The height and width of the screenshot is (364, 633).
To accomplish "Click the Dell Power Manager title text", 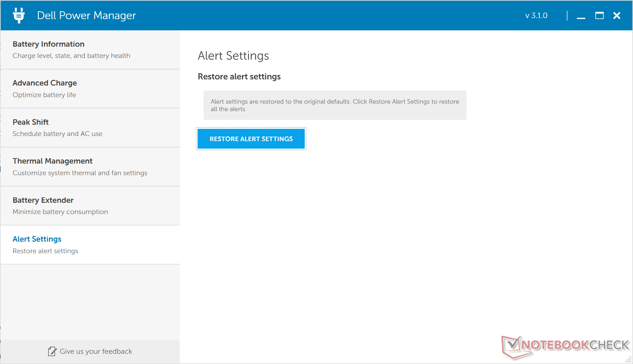I will (x=86, y=15).
